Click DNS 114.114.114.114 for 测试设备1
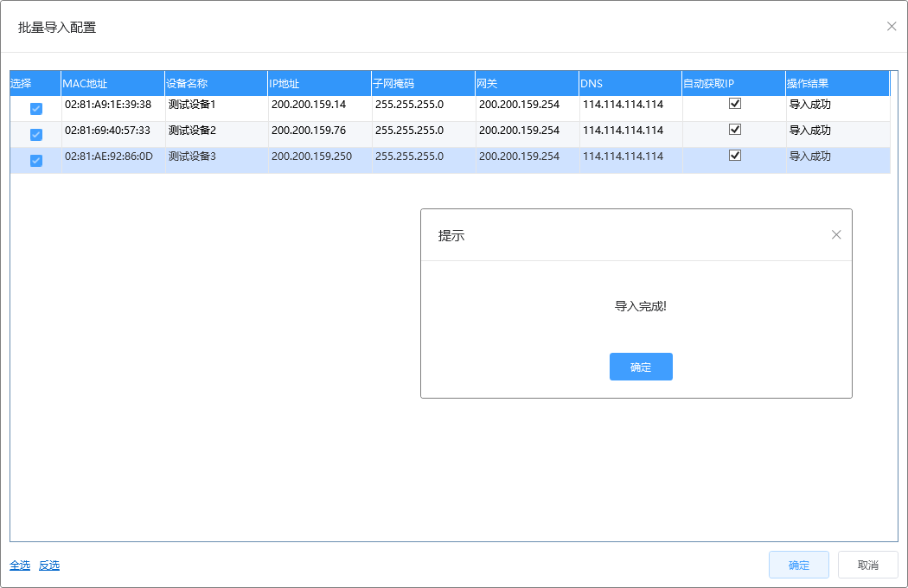Viewport: 908px width, 588px height. coord(623,105)
